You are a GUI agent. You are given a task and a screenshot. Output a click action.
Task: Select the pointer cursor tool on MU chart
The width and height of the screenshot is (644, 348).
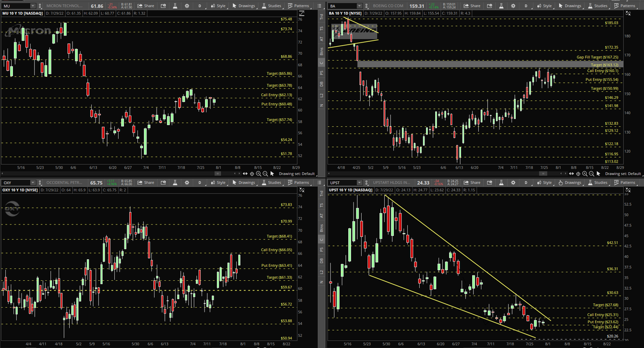tap(272, 173)
